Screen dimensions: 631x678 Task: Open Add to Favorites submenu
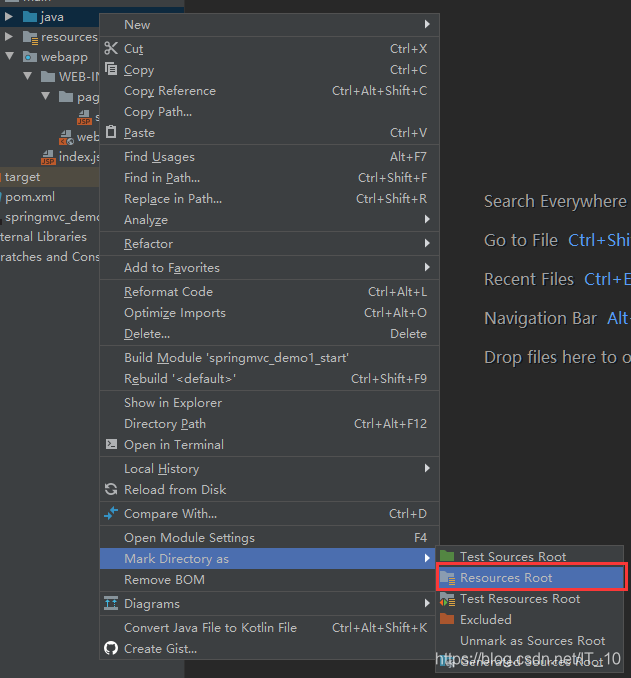pyautogui.click(x=269, y=267)
